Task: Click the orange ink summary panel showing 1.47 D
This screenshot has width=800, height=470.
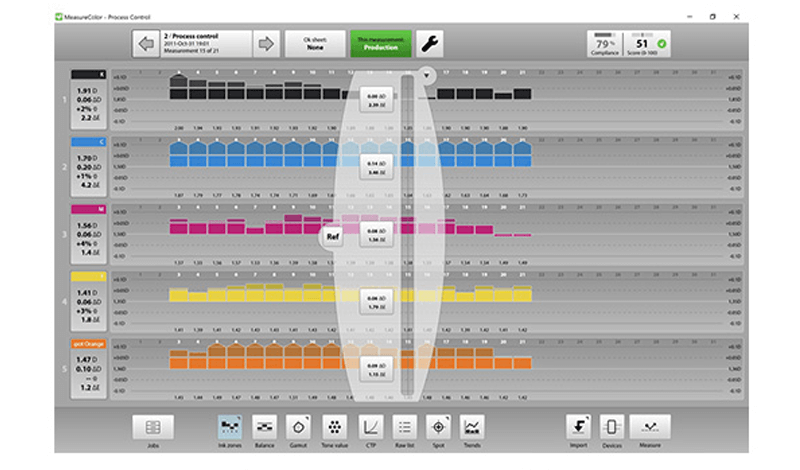Action: click(88, 374)
